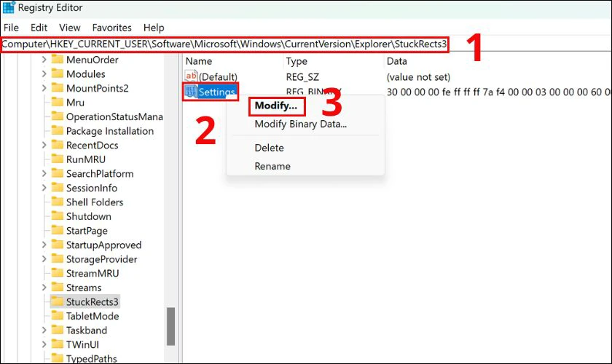The width and height of the screenshot is (612, 364).
Task: Expand the StartupApproved key
Action: [44, 245]
